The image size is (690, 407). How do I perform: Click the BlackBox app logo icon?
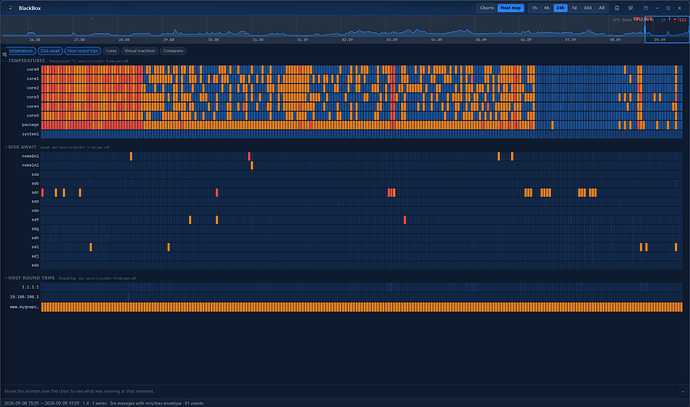click(x=10, y=8)
